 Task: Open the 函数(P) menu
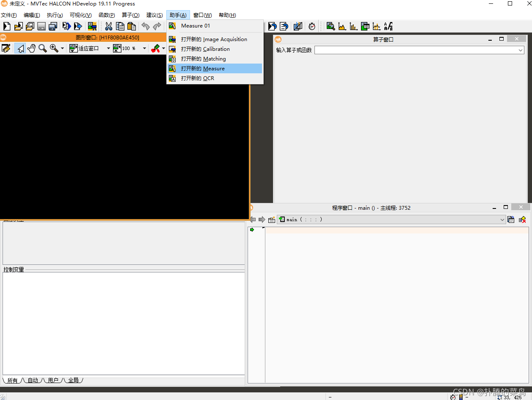pyautogui.click(x=107, y=15)
